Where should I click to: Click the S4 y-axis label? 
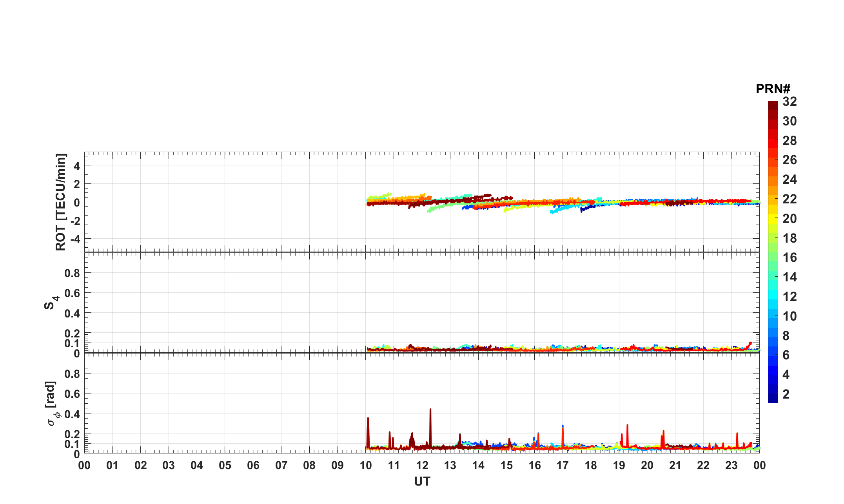pyautogui.click(x=51, y=302)
